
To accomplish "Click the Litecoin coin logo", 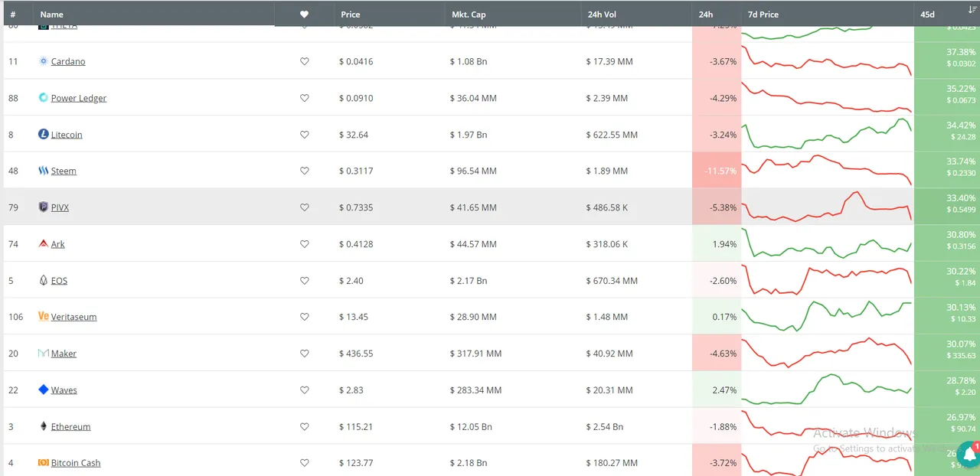I will pyautogui.click(x=44, y=134).
